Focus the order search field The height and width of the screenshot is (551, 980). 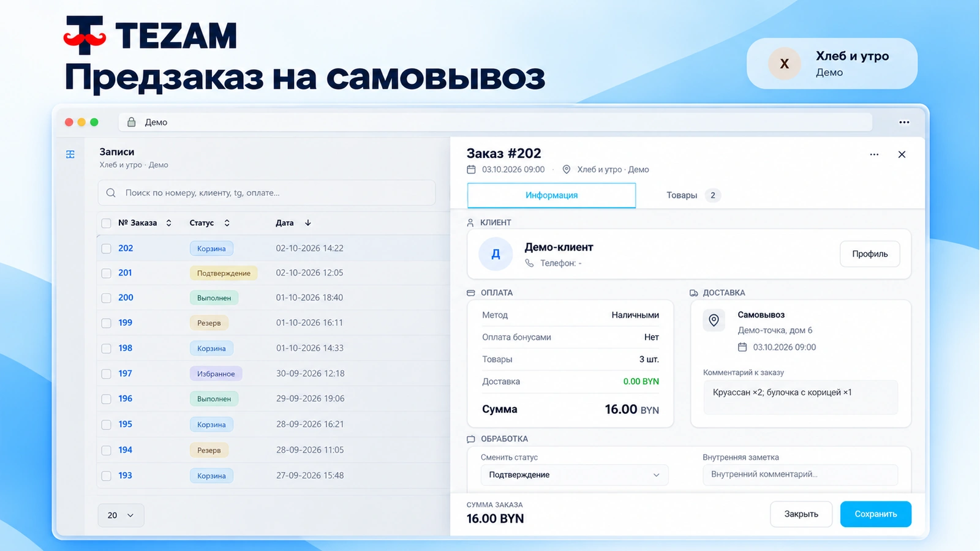266,193
